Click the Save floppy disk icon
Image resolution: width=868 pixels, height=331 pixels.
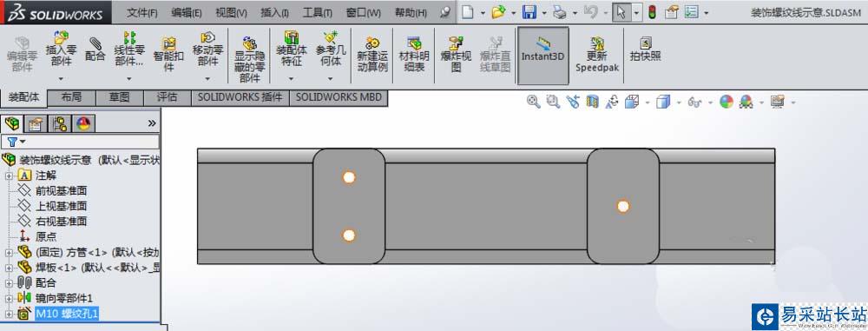(x=530, y=12)
